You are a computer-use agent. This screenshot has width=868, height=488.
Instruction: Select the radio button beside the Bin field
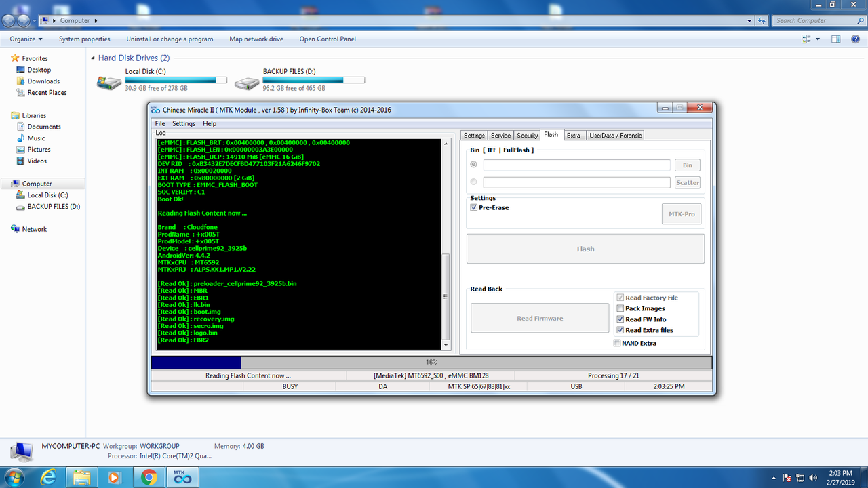tap(473, 165)
